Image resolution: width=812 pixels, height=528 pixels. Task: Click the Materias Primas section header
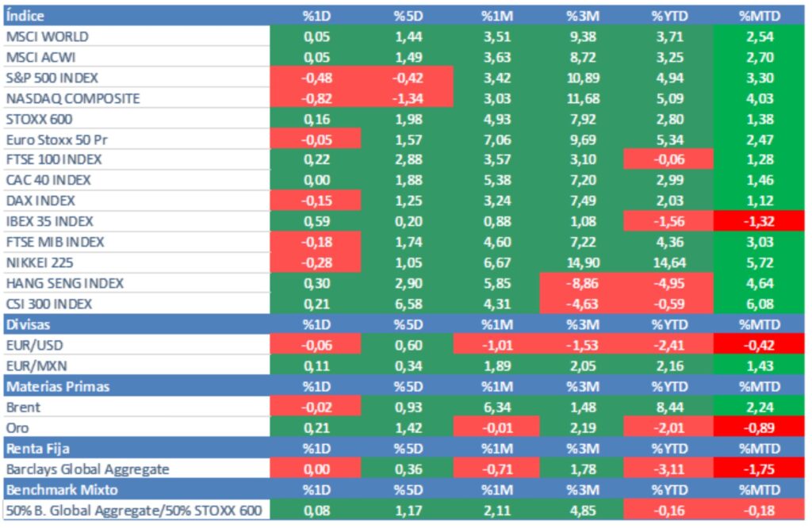57,386
